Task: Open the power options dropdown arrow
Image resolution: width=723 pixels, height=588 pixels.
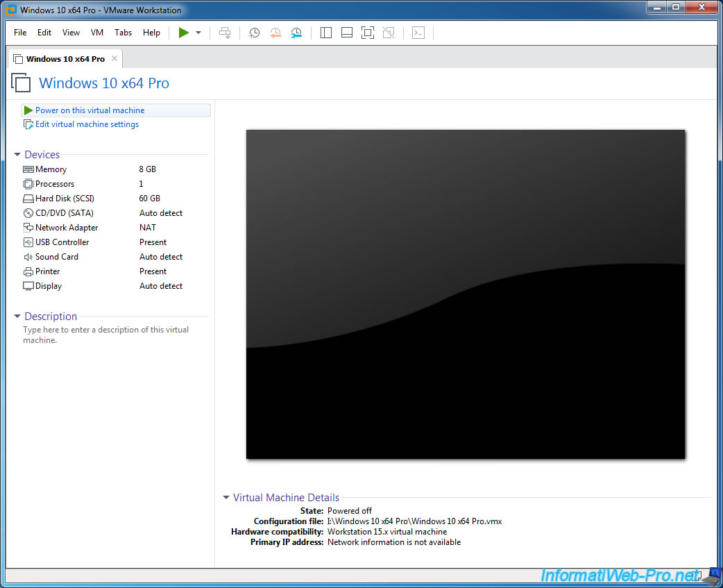Action: 198,33
